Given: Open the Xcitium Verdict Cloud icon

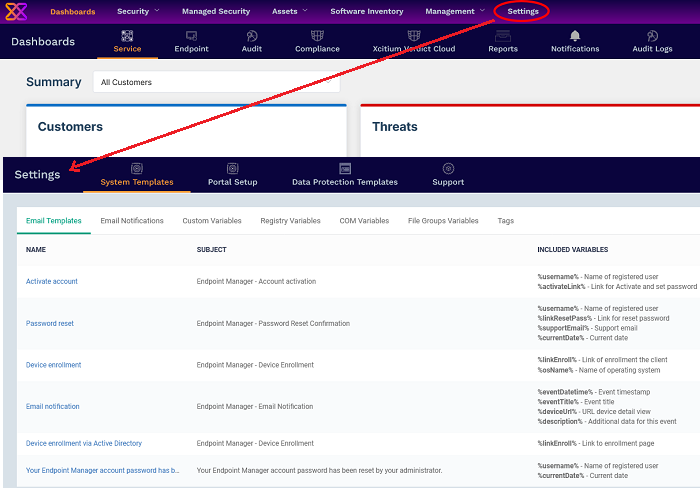Looking at the screenshot, I should [414, 36].
